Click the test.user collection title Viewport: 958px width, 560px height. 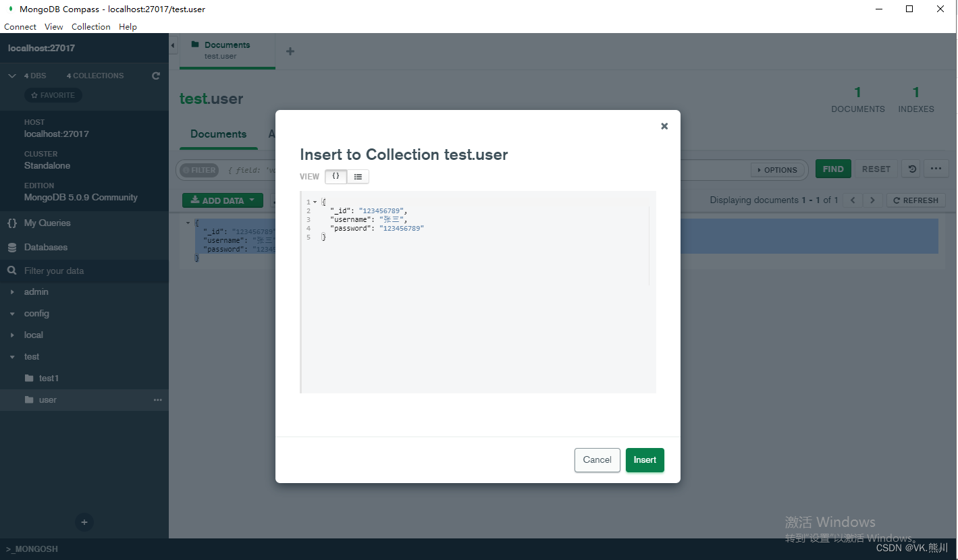211,99
